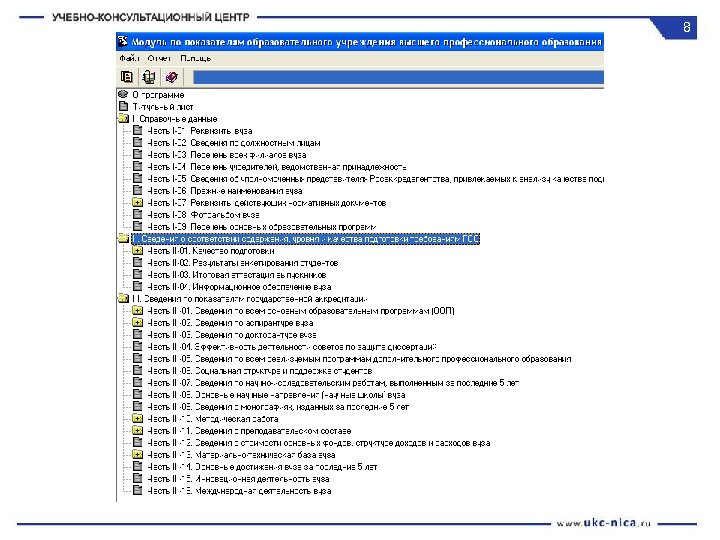720x540 pixels.
Task: Select Часть III-12 Сведения о стоимости основных фондов
Action: tap(319, 443)
